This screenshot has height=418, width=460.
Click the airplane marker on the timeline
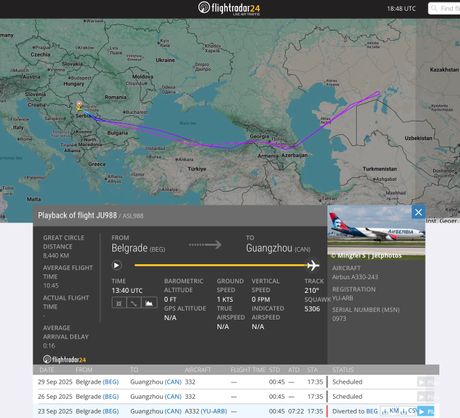pyautogui.click(x=313, y=265)
